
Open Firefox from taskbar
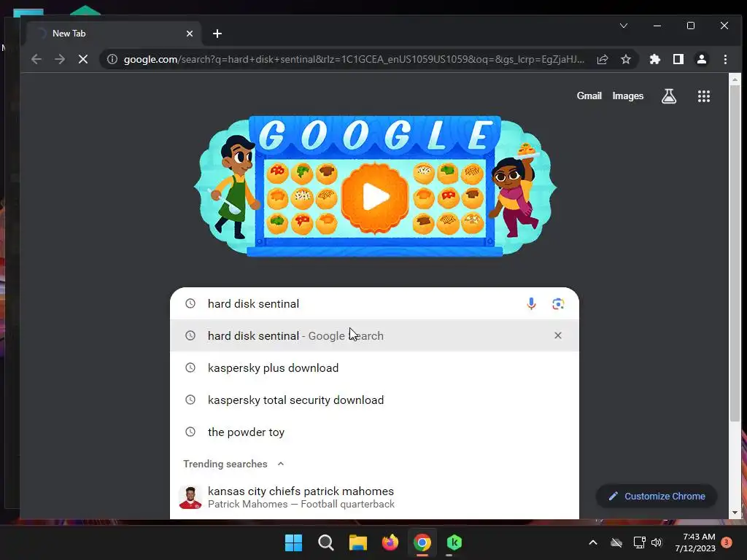coord(390,542)
